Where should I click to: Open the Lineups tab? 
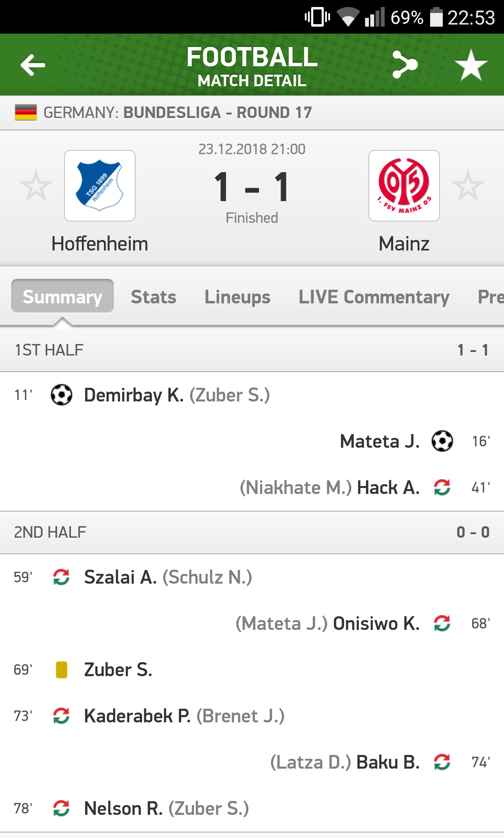point(237,297)
